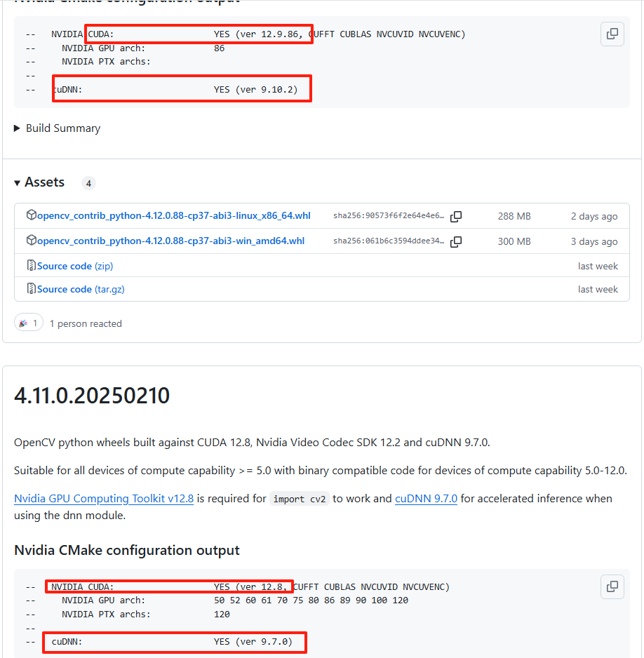Copy sha256 hash of linux_x86_64 wheel
644x658 pixels.
[456, 217]
